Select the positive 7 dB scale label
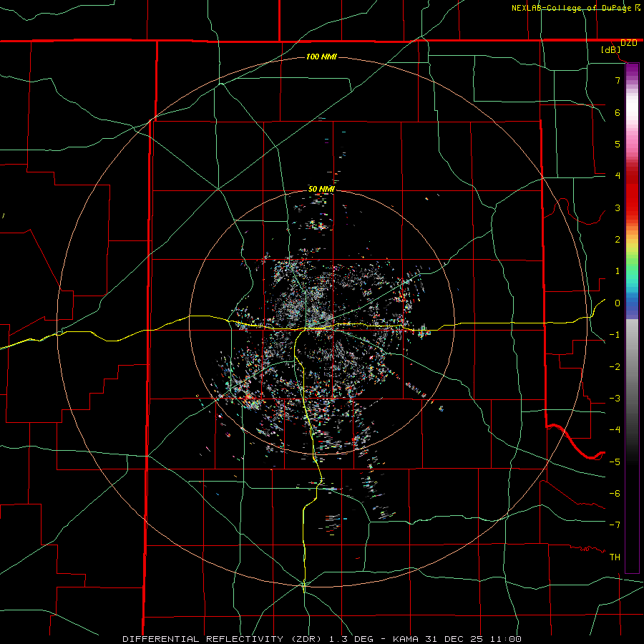This screenshot has width=644, height=644. pos(618,80)
